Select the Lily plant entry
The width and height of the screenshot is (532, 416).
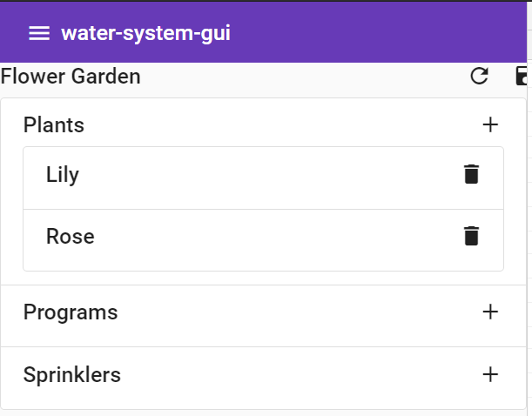click(x=63, y=175)
